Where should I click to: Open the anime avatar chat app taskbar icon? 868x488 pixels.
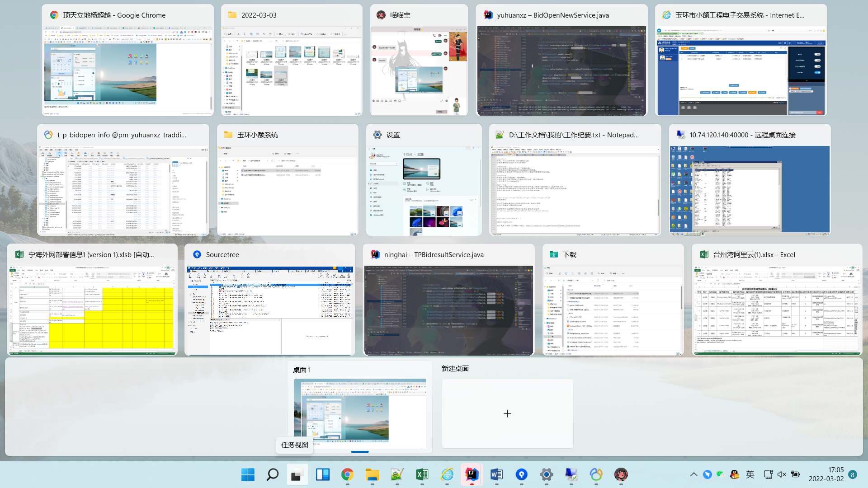[621, 474]
